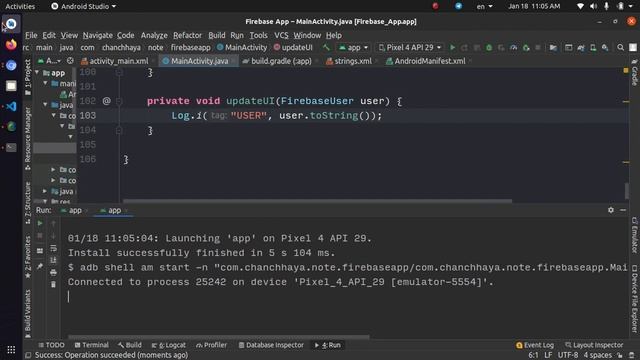Open the Event Log

(x=535, y=345)
